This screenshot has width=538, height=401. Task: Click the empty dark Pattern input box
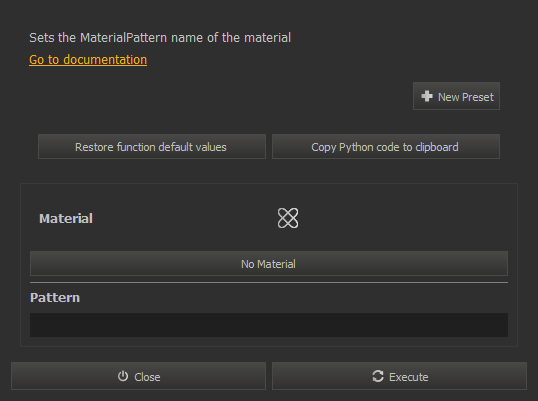pyautogui.click(x=269, y=325)
